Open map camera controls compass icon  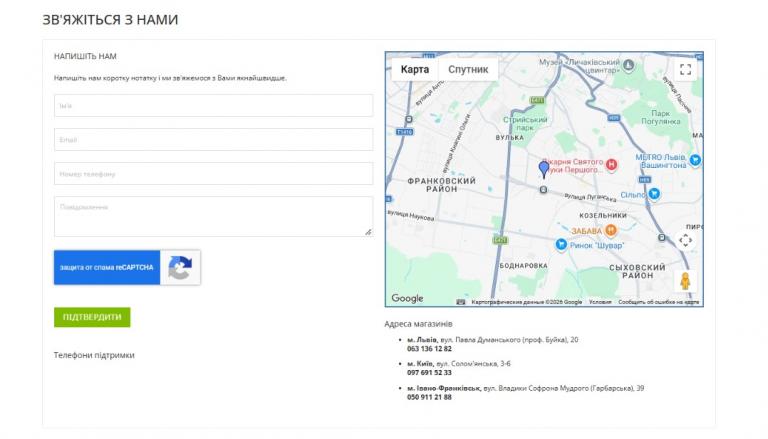[685, 240]
